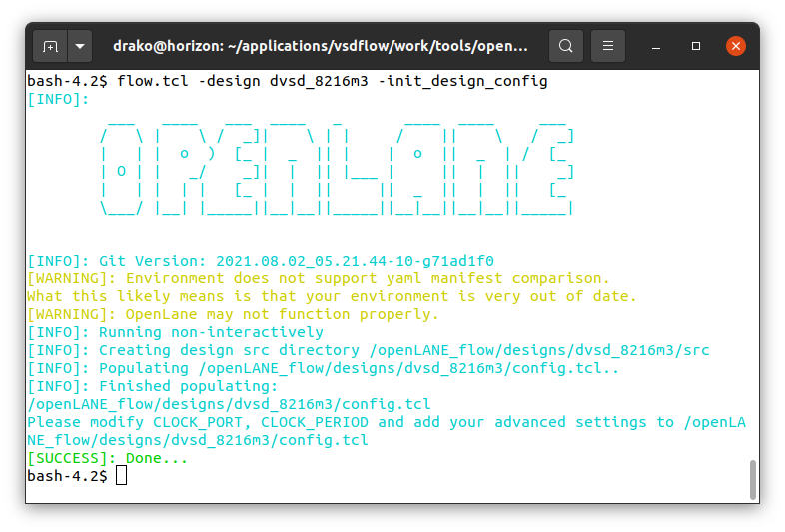Click the flow.tcl command line

(288, 81)
